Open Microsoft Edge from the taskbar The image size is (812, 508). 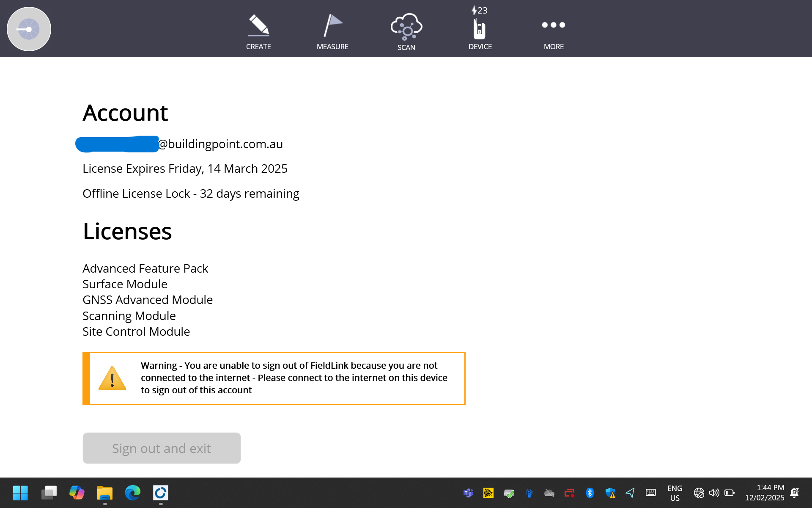[x=132, y=493]
